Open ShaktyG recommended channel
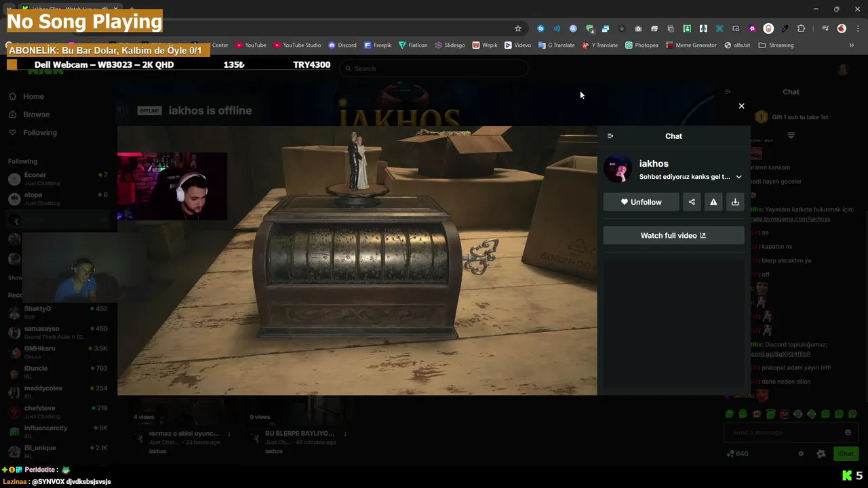The image size is (868, 488). coord(57,312)
